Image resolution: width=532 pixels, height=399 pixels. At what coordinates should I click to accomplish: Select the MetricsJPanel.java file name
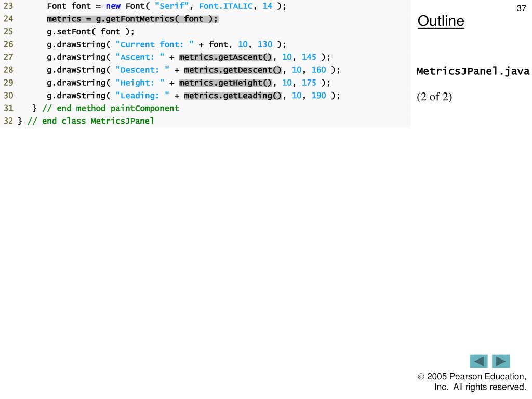pos(473,71)
